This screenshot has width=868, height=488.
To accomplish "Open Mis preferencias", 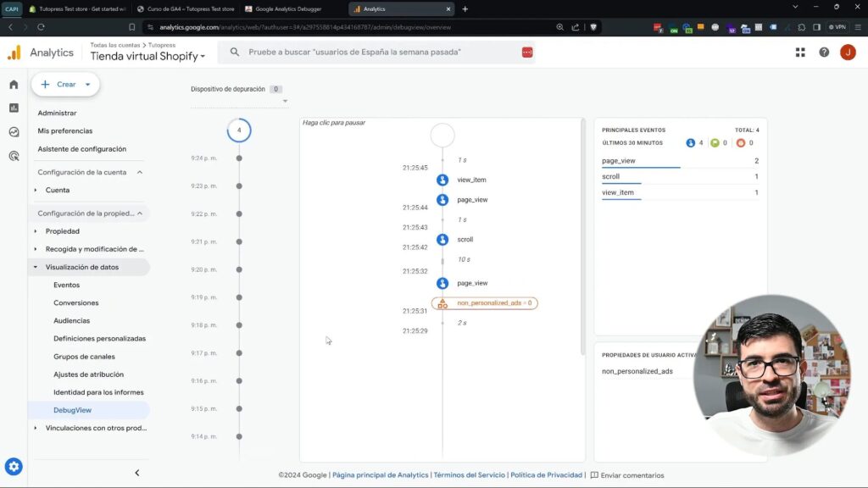I will pyautogui.click(x=64, y=130).
